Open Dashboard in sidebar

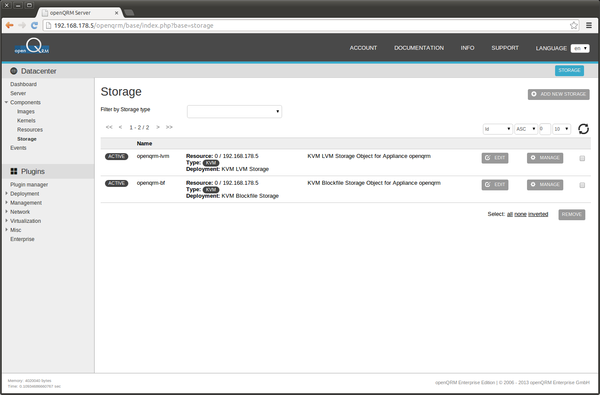click(23, 84)
